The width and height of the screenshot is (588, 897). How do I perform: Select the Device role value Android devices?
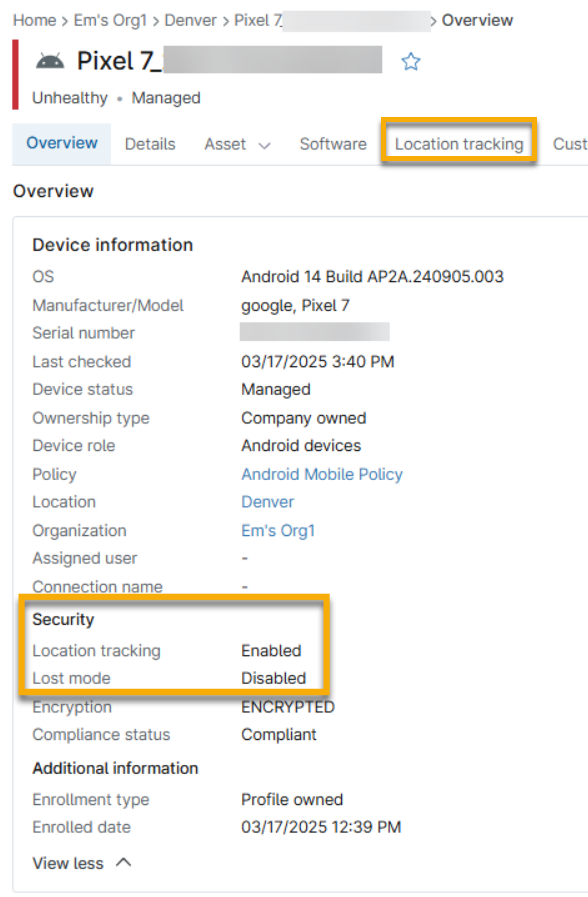[x=301, y=446]
